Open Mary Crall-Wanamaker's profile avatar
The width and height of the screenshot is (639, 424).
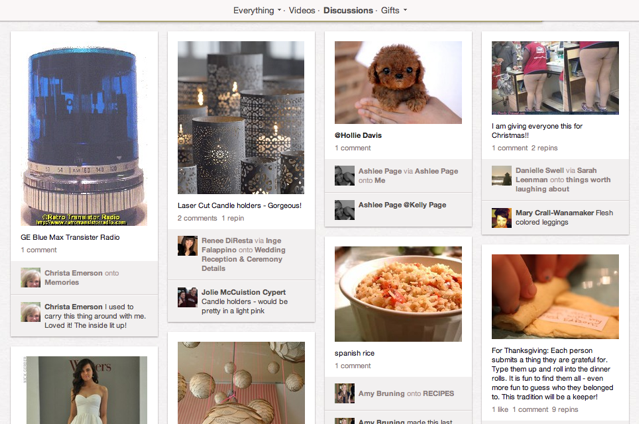pos(502,218)
